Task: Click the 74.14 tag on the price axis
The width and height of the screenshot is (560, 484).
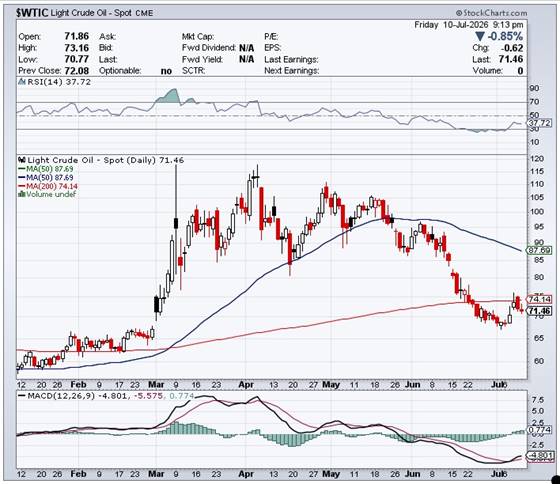Action: point(540,299)
